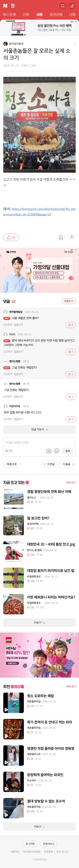Tap the write post pencil icon

tap(72, 6)
